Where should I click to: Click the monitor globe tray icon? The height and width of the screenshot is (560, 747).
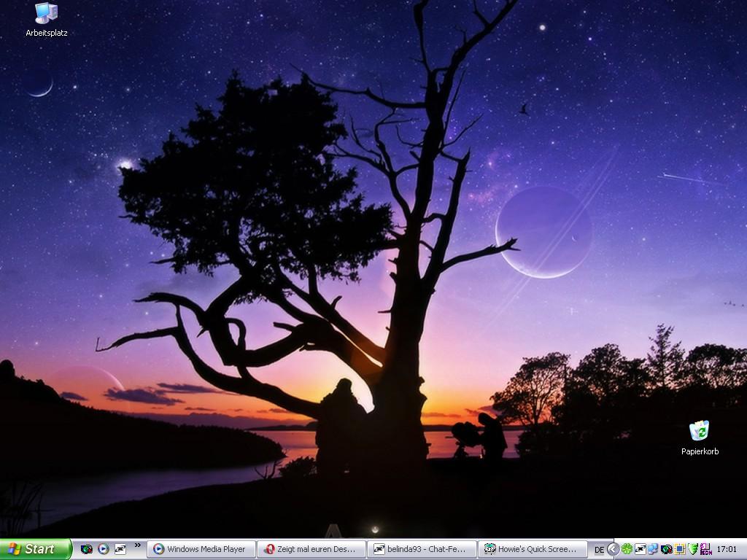pos(667,549)
